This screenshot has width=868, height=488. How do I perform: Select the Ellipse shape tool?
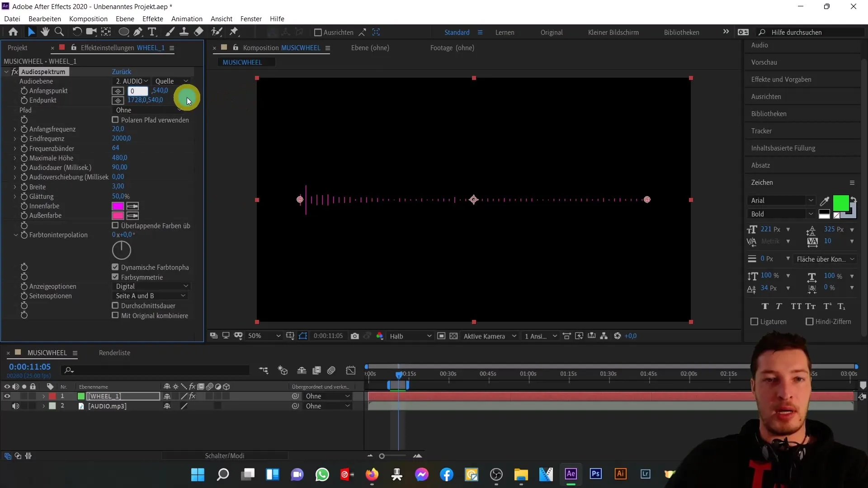(x=123, y=32)
